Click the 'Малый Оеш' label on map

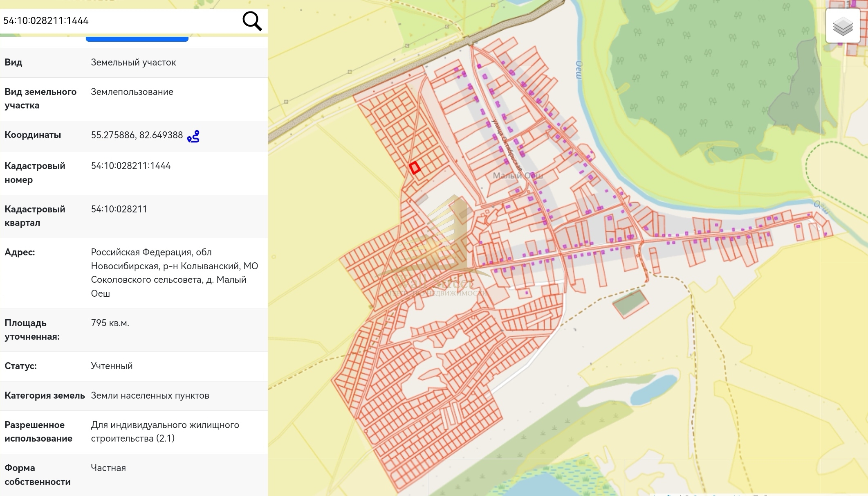518,176
